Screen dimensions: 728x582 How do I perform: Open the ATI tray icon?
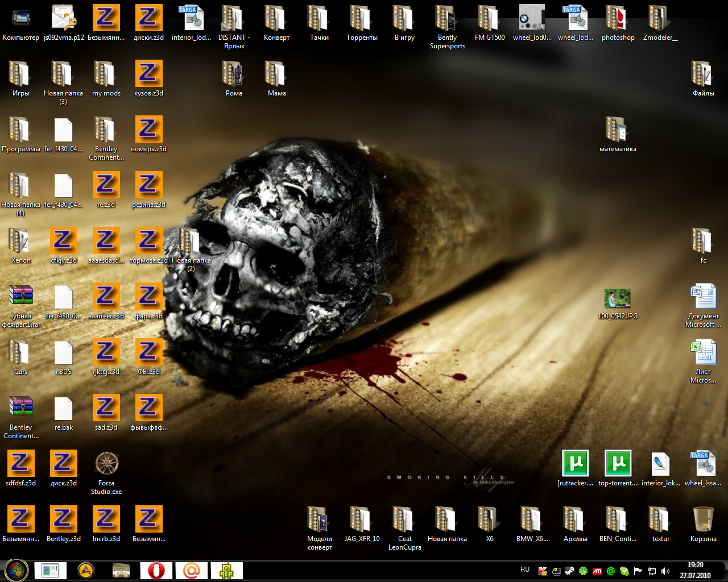597,571
